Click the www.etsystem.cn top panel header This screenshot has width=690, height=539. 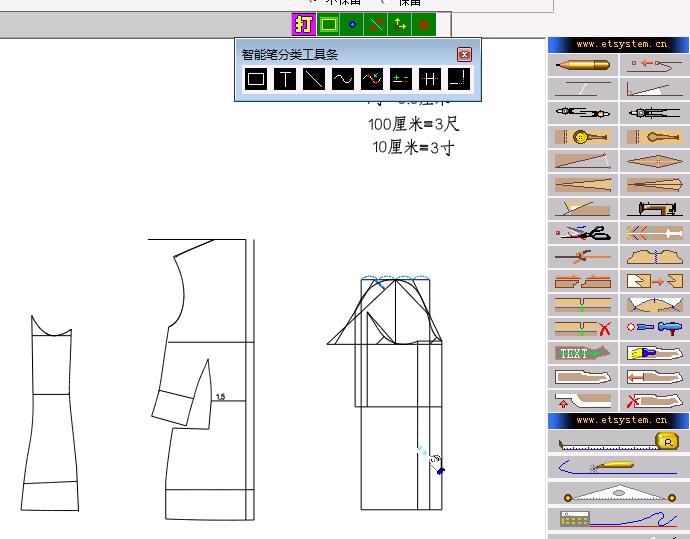click(618, 44)
